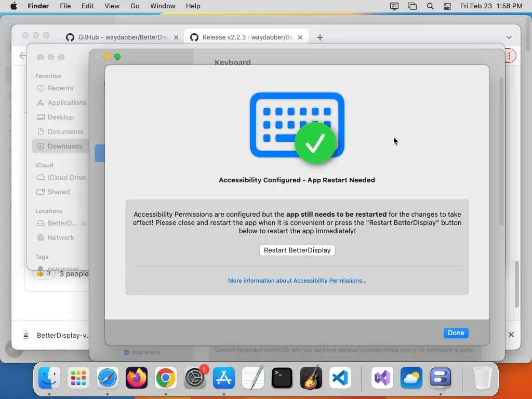Image resolution: width=532 pixels, height=399 pixels.
Task: Select Desktop in Finder sidebar
Action: (60, 117)
